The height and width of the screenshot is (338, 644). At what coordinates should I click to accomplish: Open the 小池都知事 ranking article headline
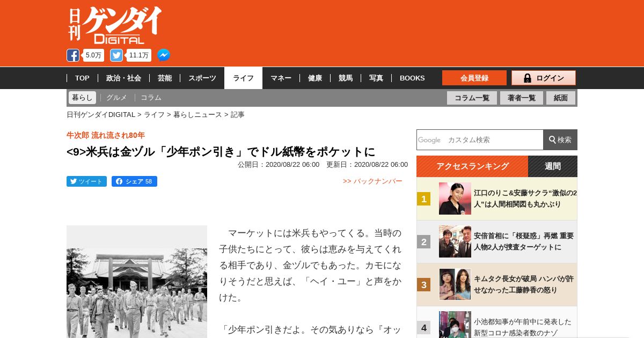click(x=523, y=327)
